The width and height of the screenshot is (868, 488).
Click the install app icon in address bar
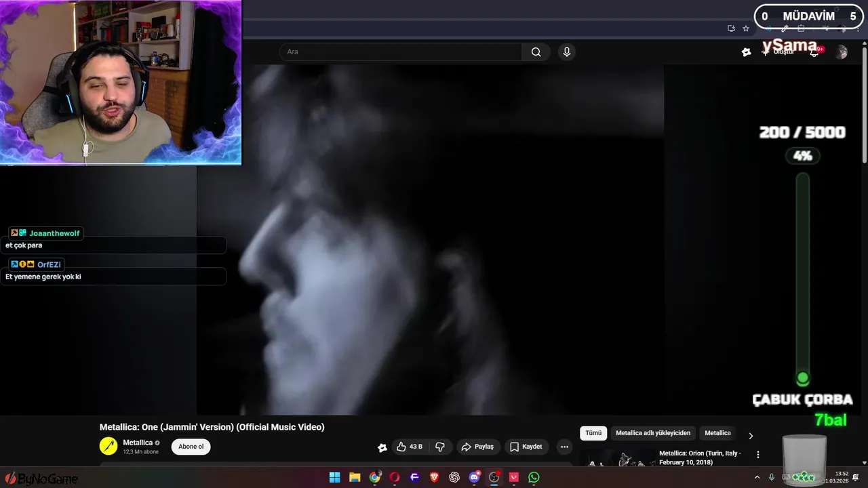[x=731, y=28]
